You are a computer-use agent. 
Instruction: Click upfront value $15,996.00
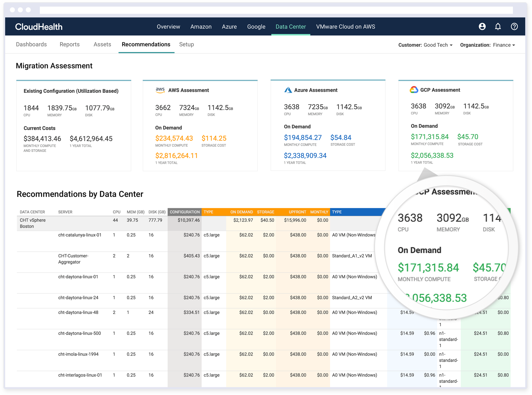tap(295, 220)
